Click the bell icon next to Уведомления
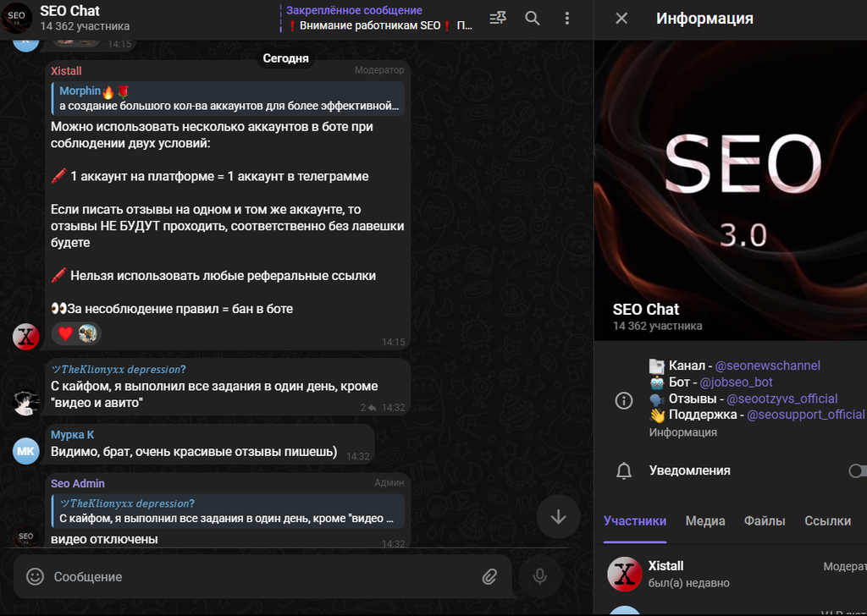867x616 pixels. click(624, 470)
